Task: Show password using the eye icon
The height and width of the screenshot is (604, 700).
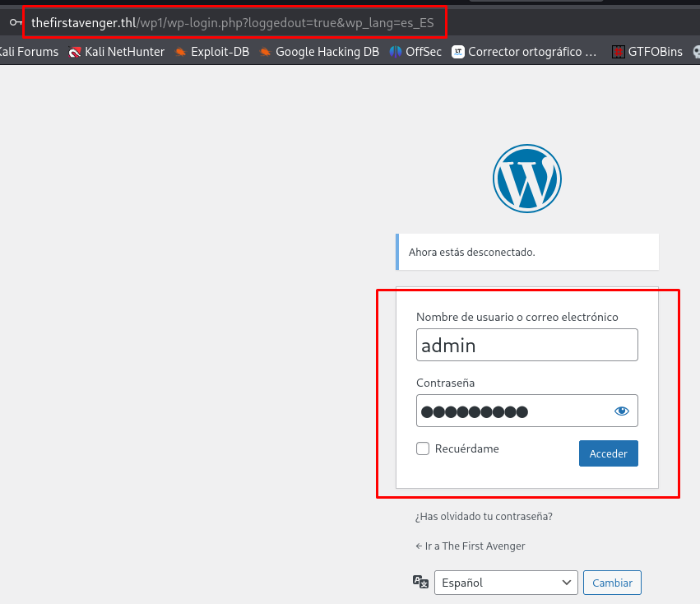Action: (x=621, y=411)
